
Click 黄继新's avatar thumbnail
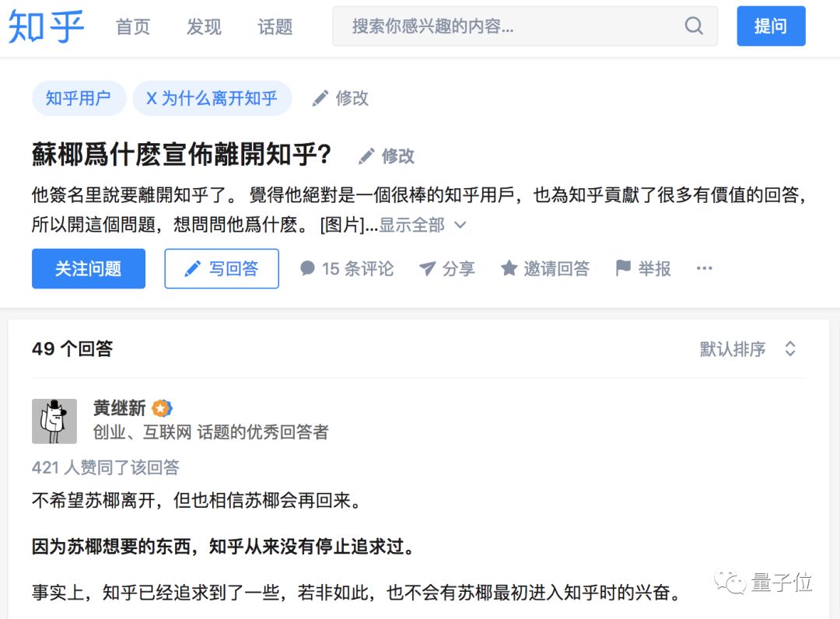(x=54, y=421)
